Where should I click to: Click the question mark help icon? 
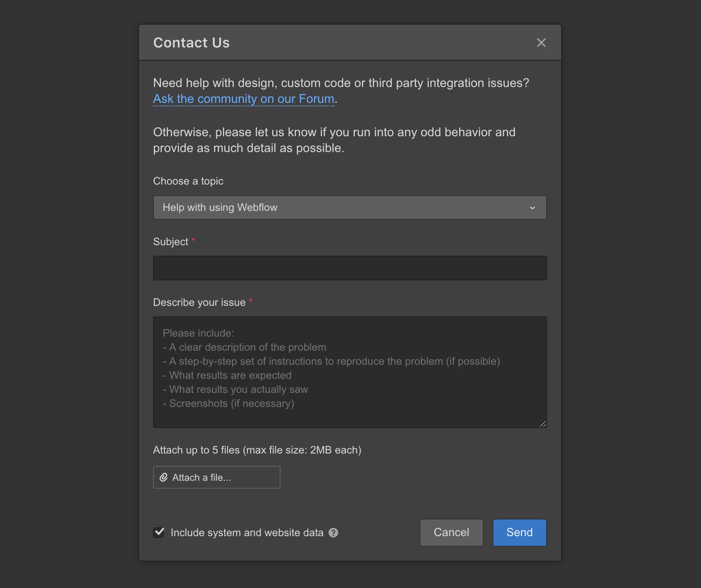333,533
